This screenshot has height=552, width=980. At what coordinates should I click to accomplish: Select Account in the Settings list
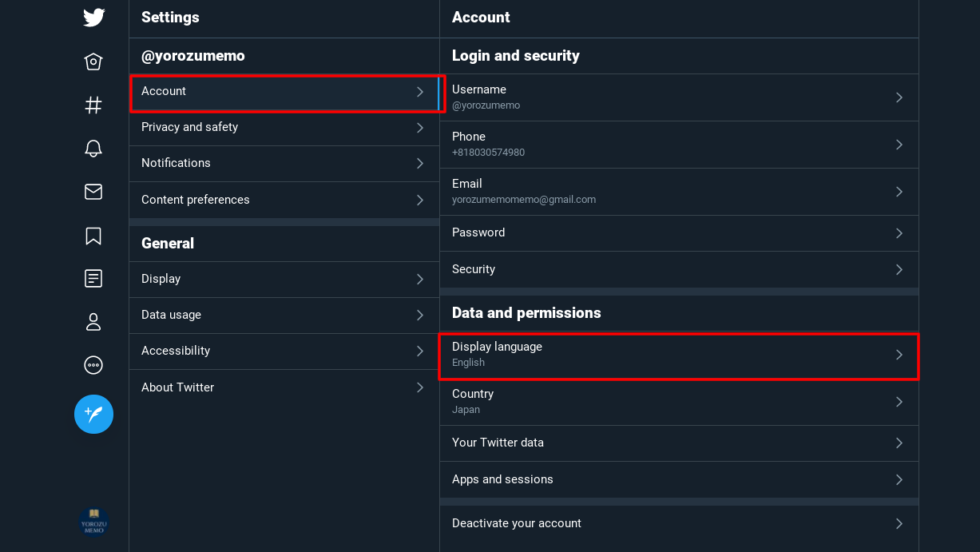pyautogui.click(x=284, y=92)
